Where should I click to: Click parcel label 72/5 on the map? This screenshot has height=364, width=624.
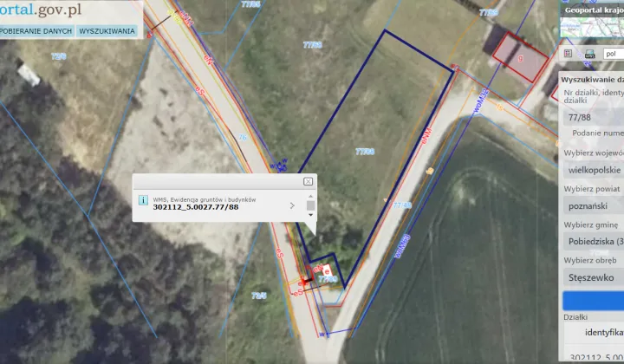[x=258, y=296]
